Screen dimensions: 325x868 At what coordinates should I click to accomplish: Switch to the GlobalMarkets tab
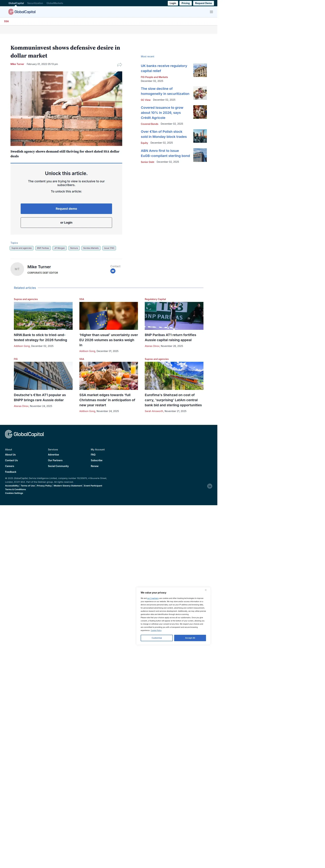coord(55,3)
